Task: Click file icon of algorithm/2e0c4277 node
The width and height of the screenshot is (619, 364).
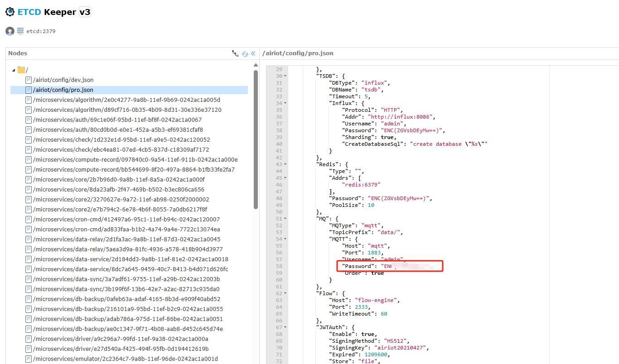Action: pos(29,100)
